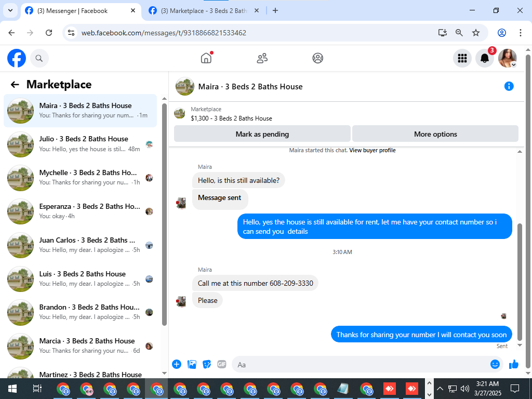The width and height of the screenshot is (532, 399).
Task: Reload the page
Action: coord(49,33)
